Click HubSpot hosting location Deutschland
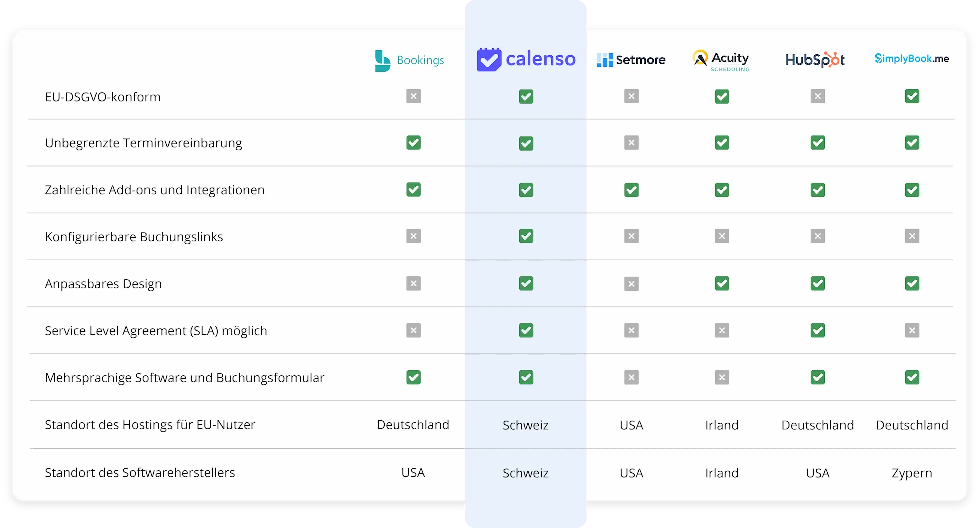This screenshot has width=980, height=528. pos(818,425)
